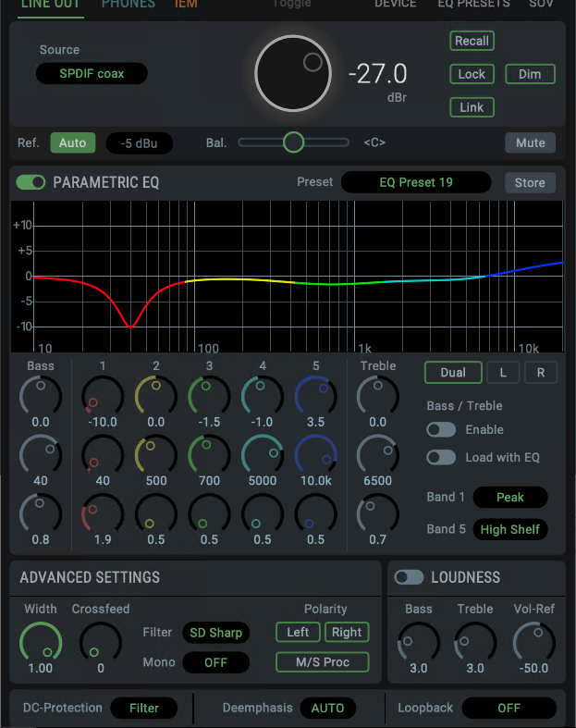Click the stereo Width knob
This screenshot has width=576, height=728.
coord(41,641)
